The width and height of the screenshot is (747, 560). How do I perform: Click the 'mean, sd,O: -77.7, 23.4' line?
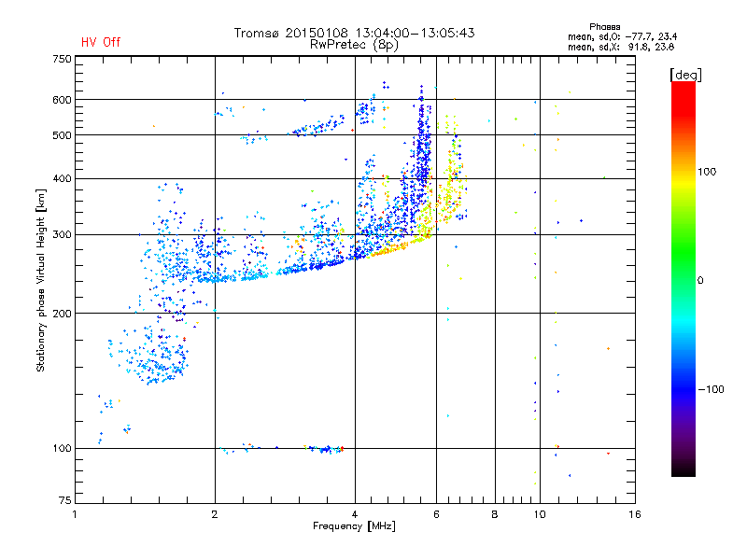click(622, 36)
